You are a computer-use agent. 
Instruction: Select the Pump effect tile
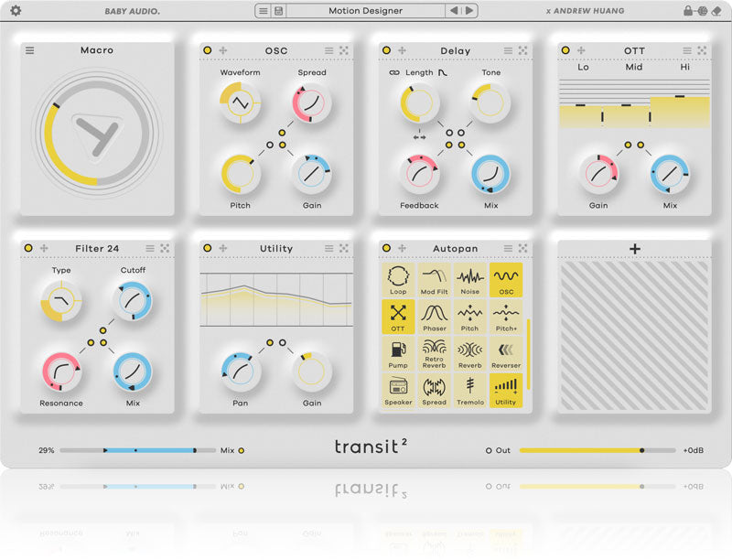coord(398,354)
